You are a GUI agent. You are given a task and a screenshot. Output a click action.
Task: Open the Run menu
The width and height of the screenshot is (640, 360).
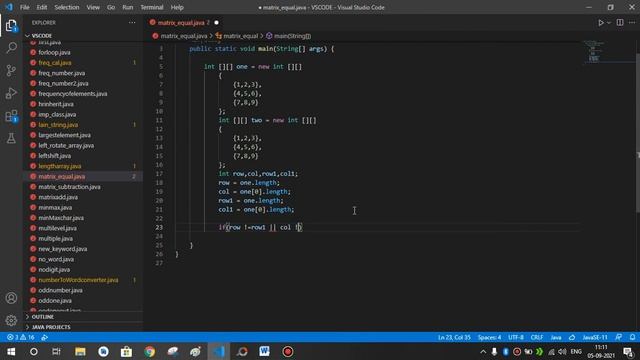(127, 7)
